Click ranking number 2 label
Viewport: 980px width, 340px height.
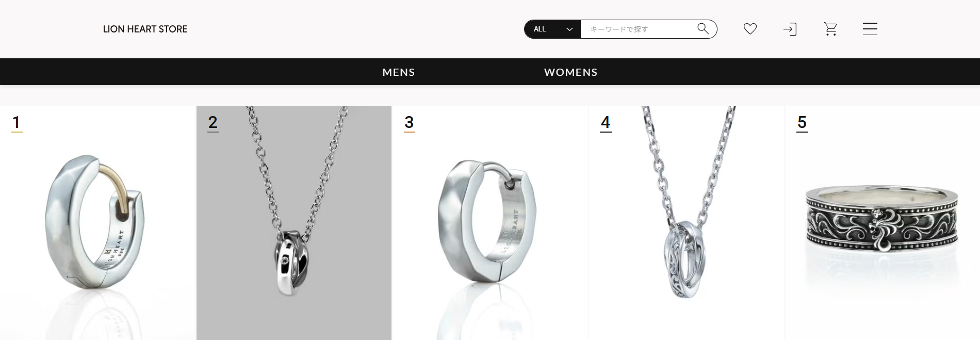click(213, 123)
